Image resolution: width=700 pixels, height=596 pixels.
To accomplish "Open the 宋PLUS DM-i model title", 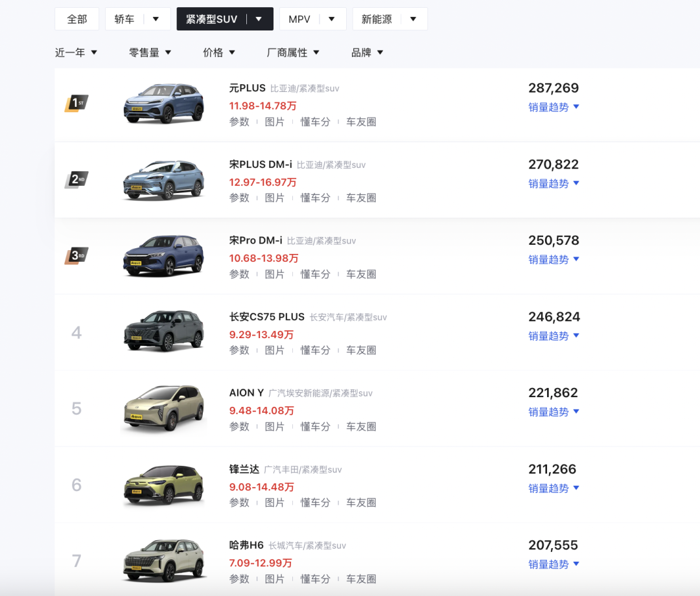I will (x=261, y=164).
